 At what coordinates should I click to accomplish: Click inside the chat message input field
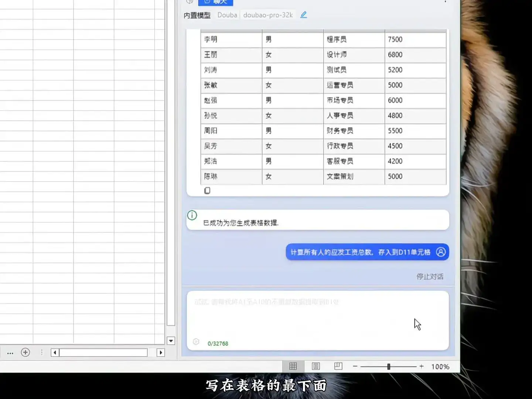point(318,318)
